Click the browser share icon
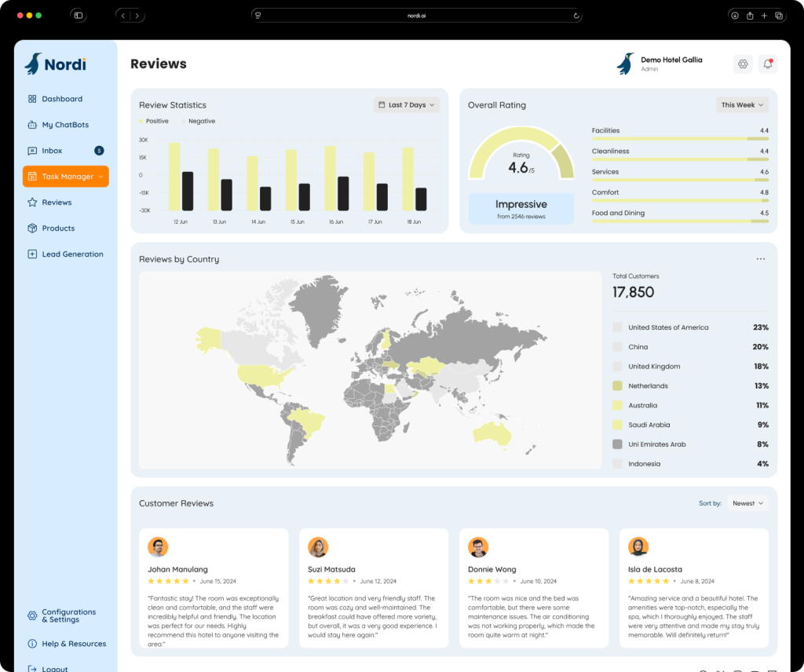804x672 pixels. pyautogui.click(x=750, y=16)
